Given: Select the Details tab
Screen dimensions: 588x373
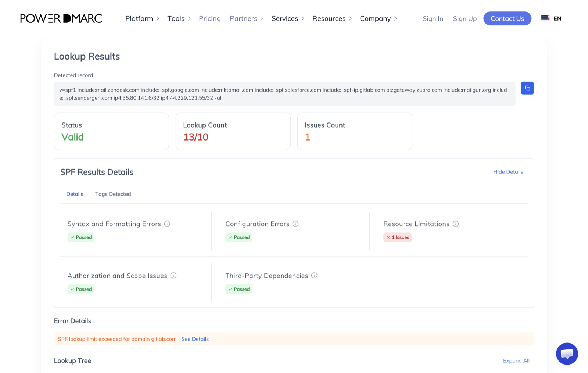Looking at the screenshot, I should (75, 194).
